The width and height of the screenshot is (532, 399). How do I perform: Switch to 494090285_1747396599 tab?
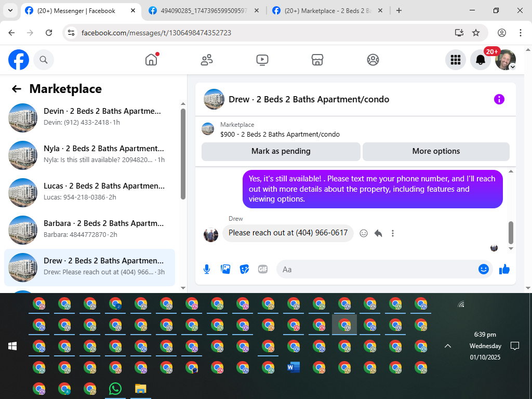204,11
